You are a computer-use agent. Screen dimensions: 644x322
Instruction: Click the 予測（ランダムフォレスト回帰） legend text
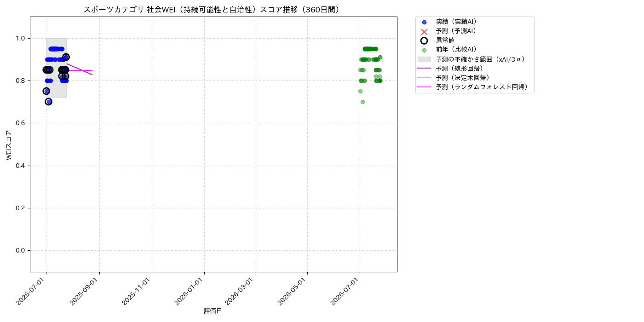pos(482,87)
